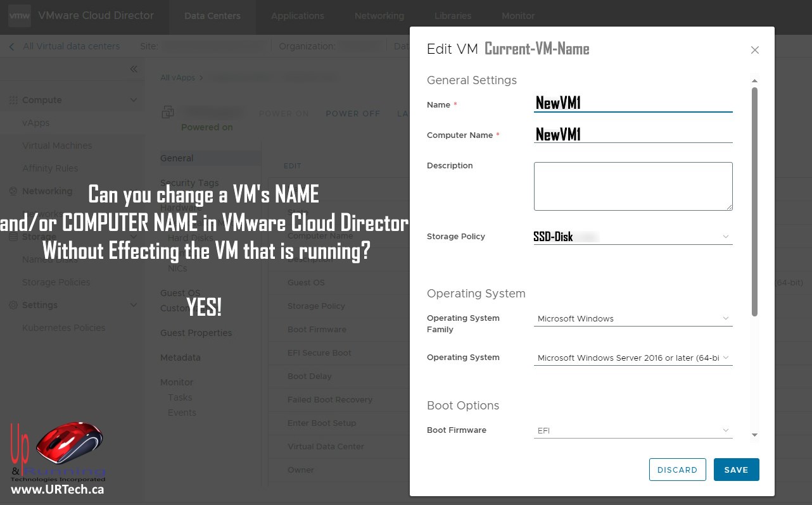Click the Networking globe icon in sidebar
The width and height of the screenshot is (812, 505).
click(x=13, y=191)
